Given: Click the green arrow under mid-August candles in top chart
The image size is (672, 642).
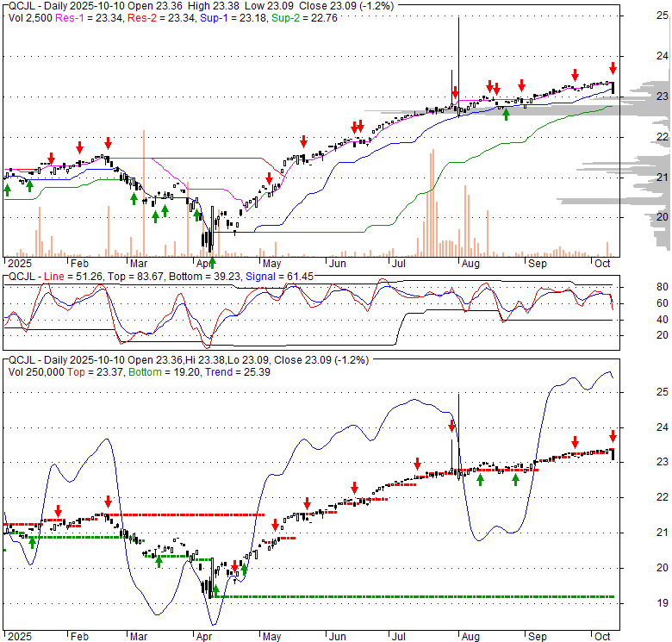Looking at the screenshot, I should pos(506,114).
